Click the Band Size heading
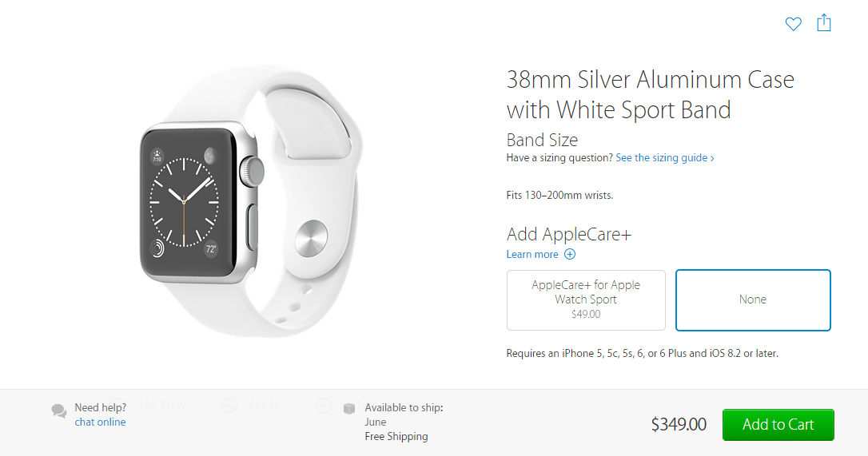The height and width of the screenshot is (456, 868). [542, 140]
